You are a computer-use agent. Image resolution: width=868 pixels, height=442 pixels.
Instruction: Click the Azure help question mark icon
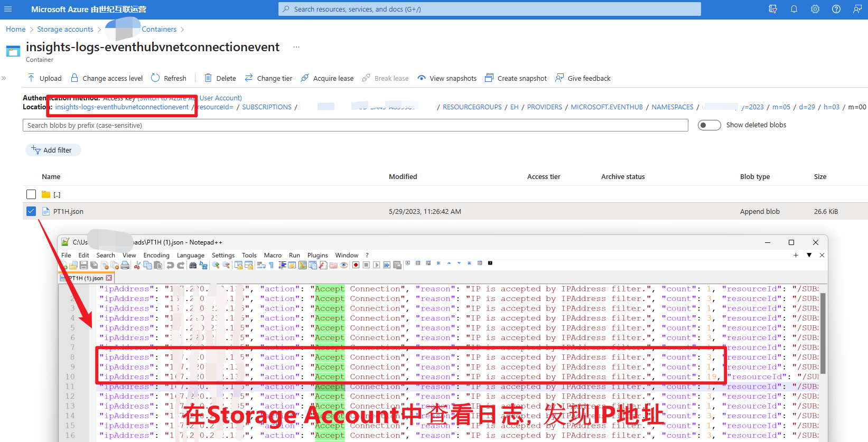click(x=836, y=9)
